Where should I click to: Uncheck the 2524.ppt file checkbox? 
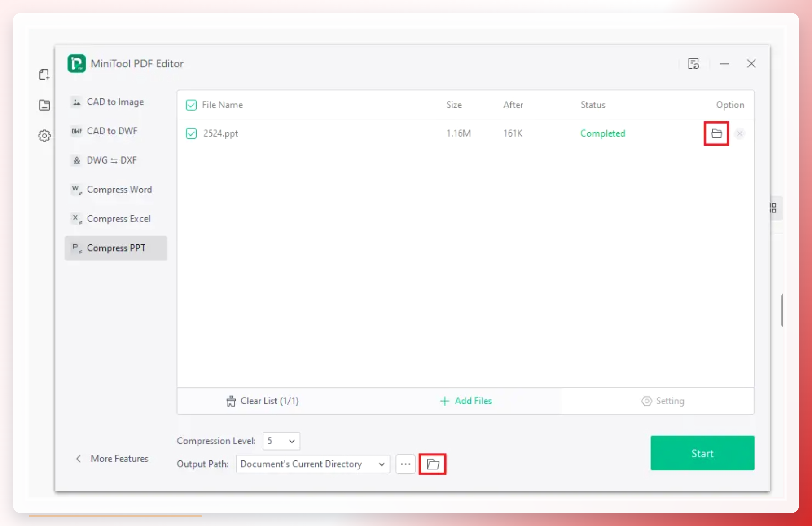(191, 133)
